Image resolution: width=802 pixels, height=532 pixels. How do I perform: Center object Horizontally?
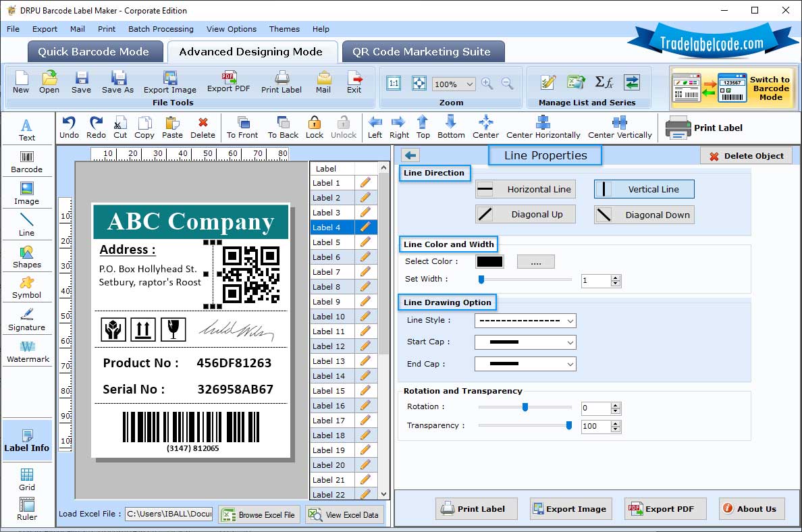543,128
